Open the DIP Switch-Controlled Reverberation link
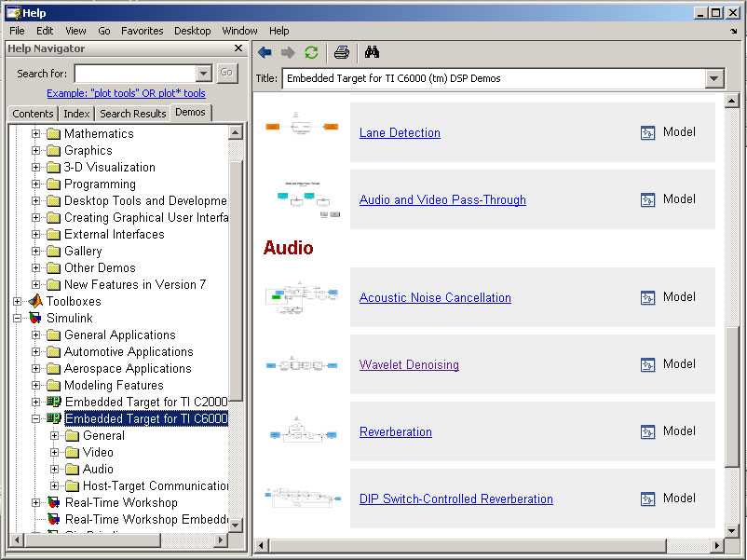The height and width of the screenshot is (560, 747). click(455, 499)
